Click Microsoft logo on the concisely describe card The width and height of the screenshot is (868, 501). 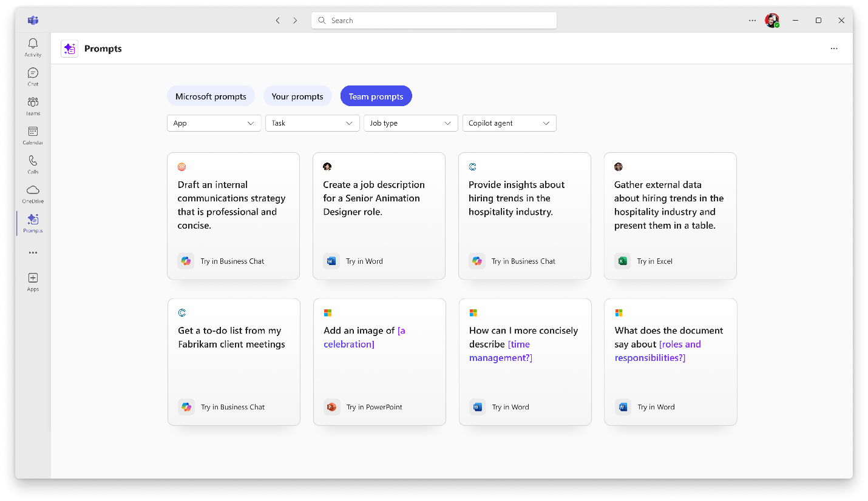coord(473,313)
